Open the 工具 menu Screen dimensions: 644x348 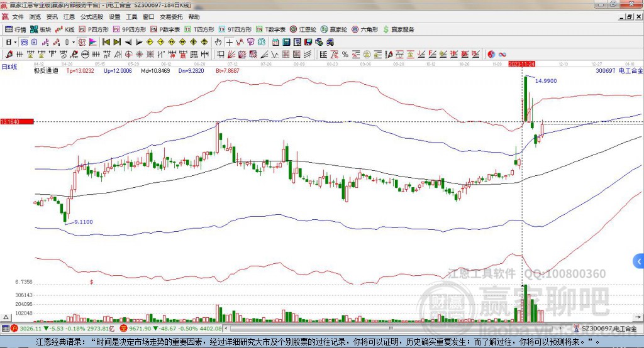(x=131, y=17)
